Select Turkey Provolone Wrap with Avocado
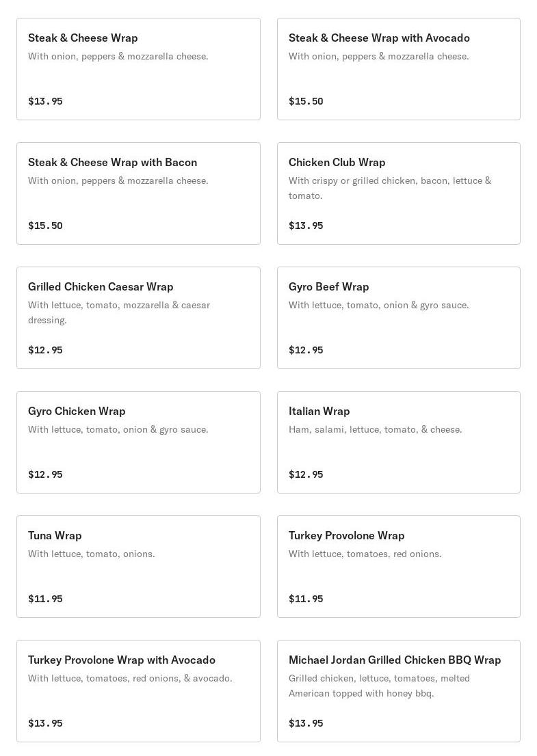 coord(138,691)
